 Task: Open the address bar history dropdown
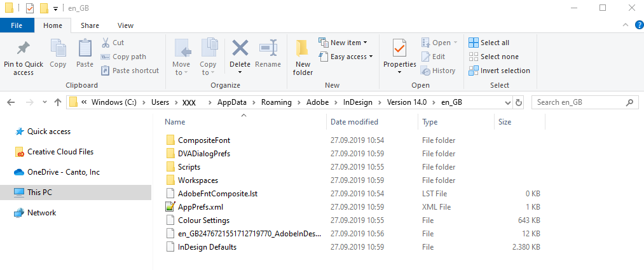pos(508,102)
